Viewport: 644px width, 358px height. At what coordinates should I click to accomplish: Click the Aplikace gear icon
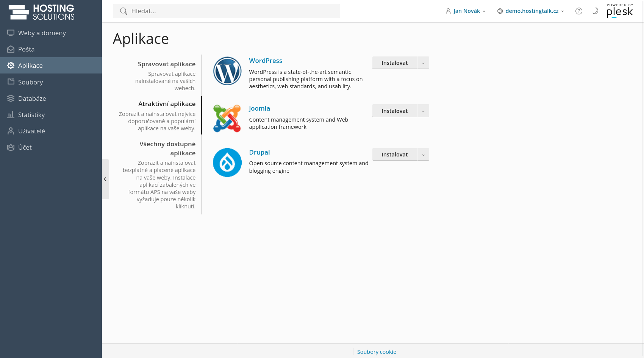(x=11, y=66)
